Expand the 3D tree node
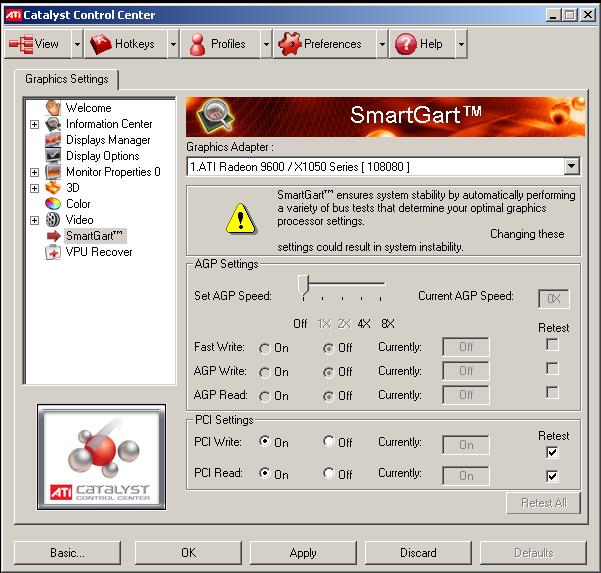601x573 pixels. [x=34, y=188]
